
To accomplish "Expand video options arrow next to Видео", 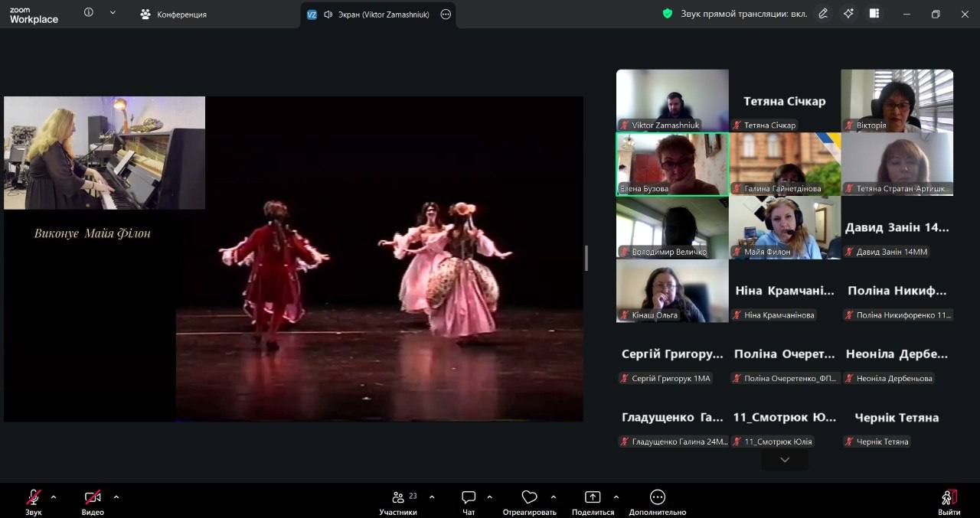I will [x=116, y=497].
